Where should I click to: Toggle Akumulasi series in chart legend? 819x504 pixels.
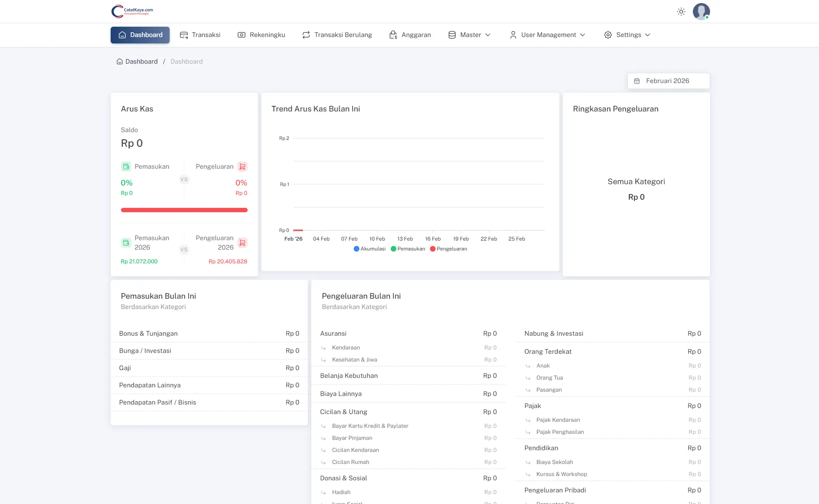coord(369,249)
